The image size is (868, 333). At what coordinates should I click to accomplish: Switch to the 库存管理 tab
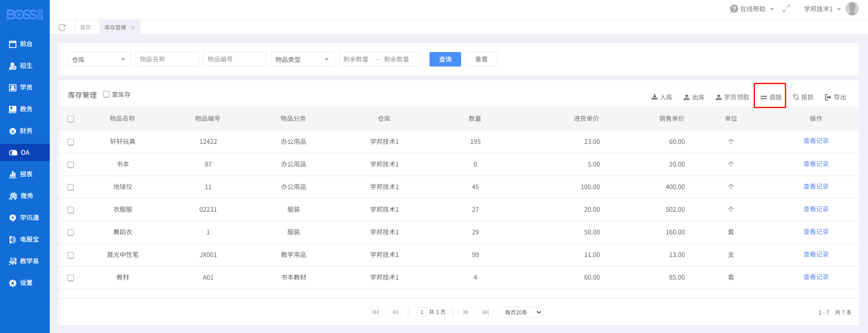115,28
